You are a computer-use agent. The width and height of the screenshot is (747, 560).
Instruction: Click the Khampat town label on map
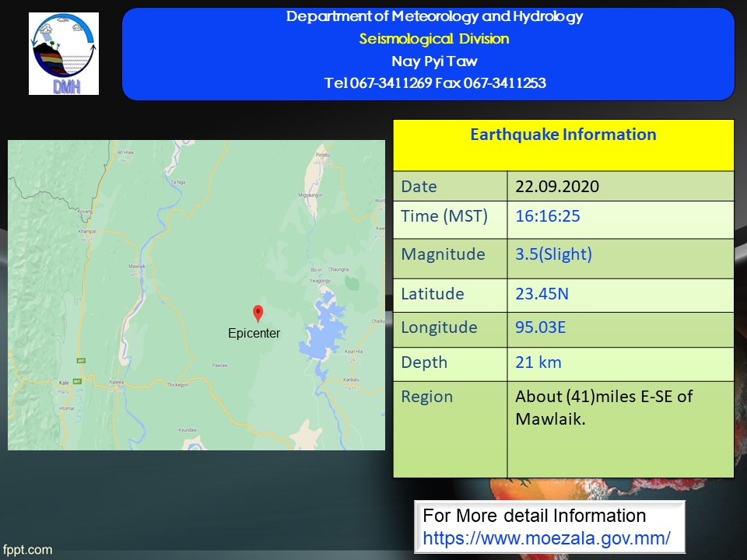click(x=88, y=232)
